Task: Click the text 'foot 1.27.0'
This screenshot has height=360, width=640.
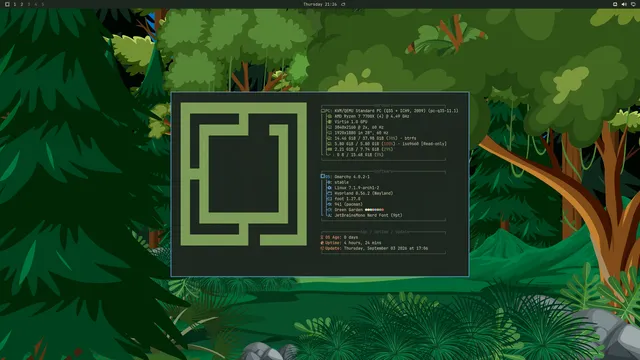Action: click(x=347, y=199)
